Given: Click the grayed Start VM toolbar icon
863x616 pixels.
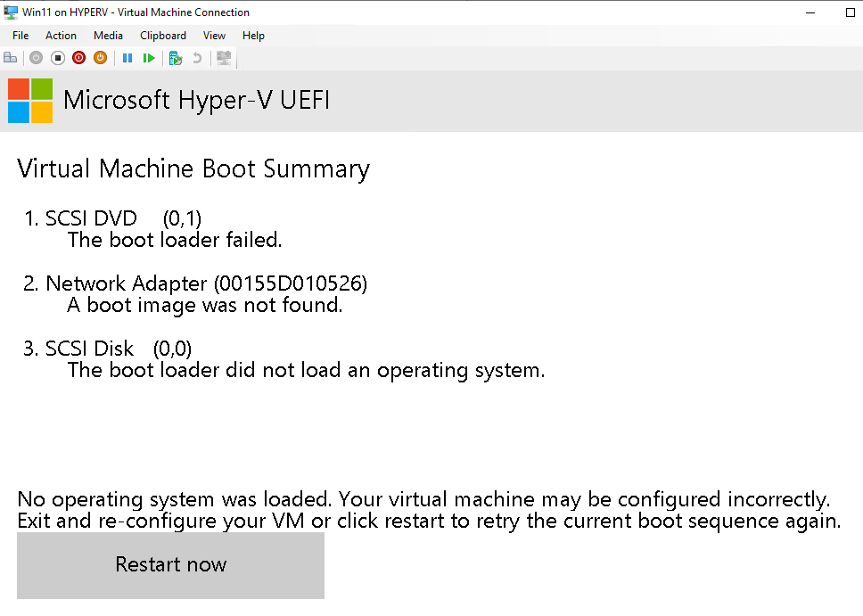Looking at the screenshot, I should (x=37, y=58).
